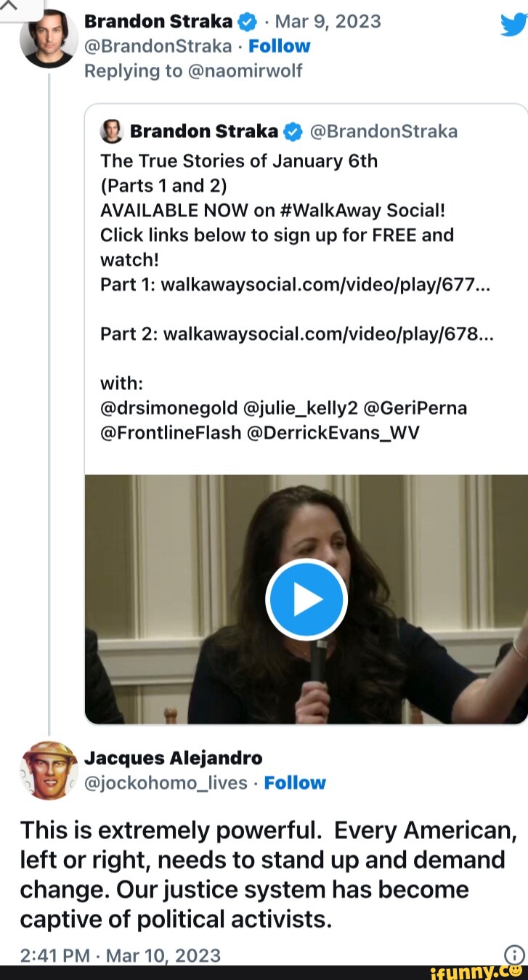The width and height of the screenshot is (528, 980).
Task: Follow Brandon Straka
Action: (279, 46)
